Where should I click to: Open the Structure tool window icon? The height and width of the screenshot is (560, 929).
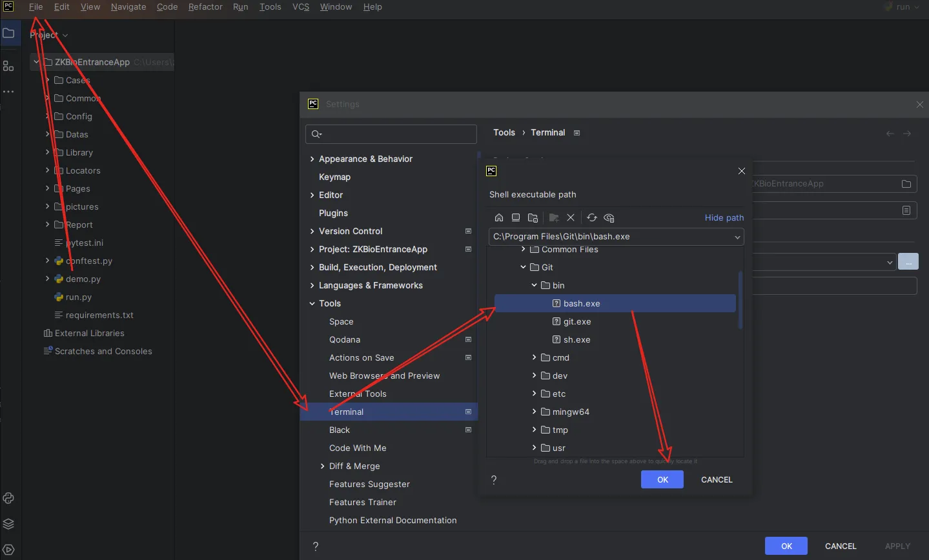click(x=8, y=66)
